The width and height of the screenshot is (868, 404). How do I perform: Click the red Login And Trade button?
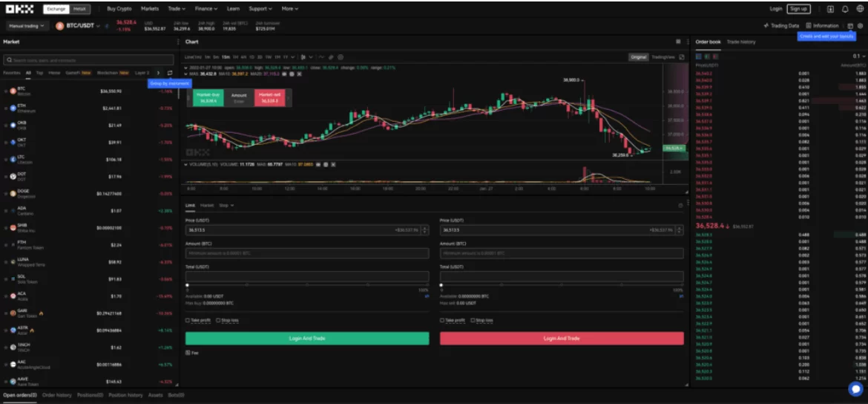[562, 338]
